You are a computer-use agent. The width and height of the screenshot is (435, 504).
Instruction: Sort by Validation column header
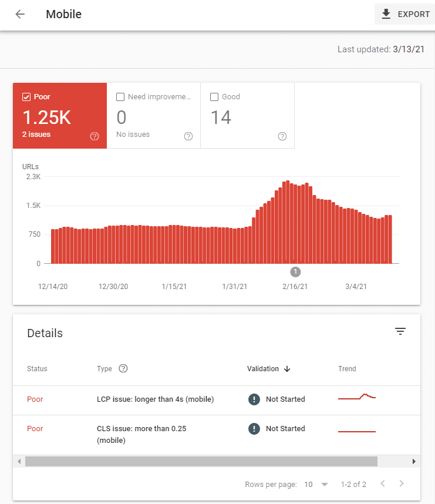tap(268, 369)
